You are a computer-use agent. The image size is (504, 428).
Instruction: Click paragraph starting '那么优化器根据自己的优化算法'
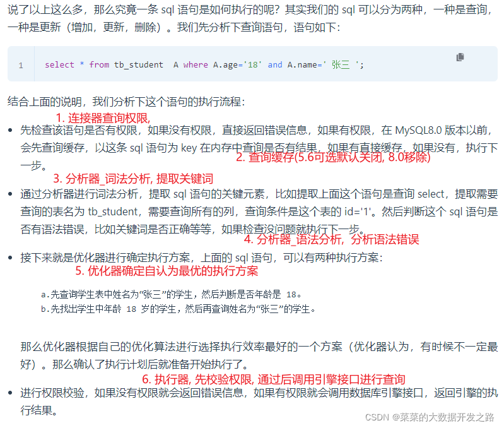click(259, 355)
